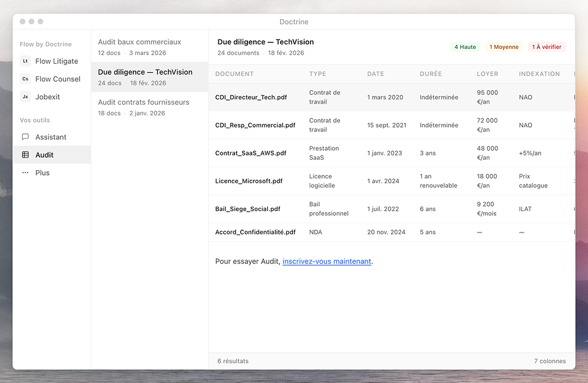Select CDI_Directeur_Tech.pdf document
The width and height of the screenshot is (588, 383).
click(251, 97)
